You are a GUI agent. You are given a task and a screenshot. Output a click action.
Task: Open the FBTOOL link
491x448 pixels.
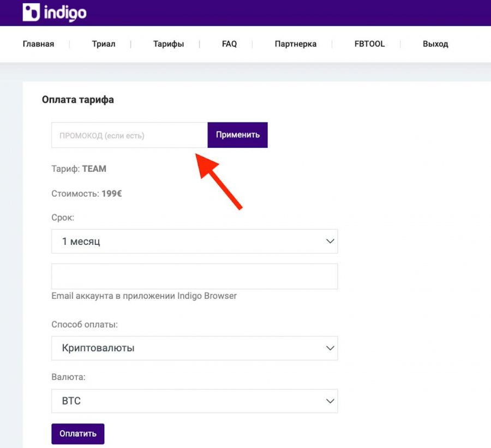[369, 44]
